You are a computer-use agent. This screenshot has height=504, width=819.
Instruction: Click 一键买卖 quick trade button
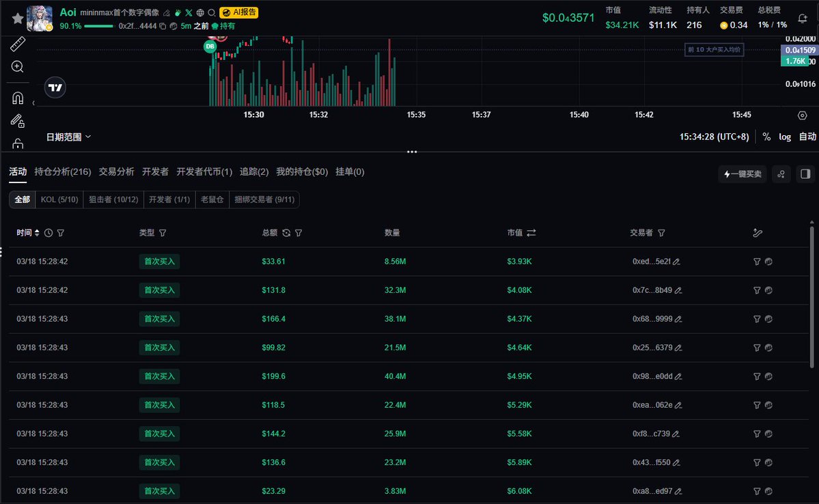click(x=742, y=174)
